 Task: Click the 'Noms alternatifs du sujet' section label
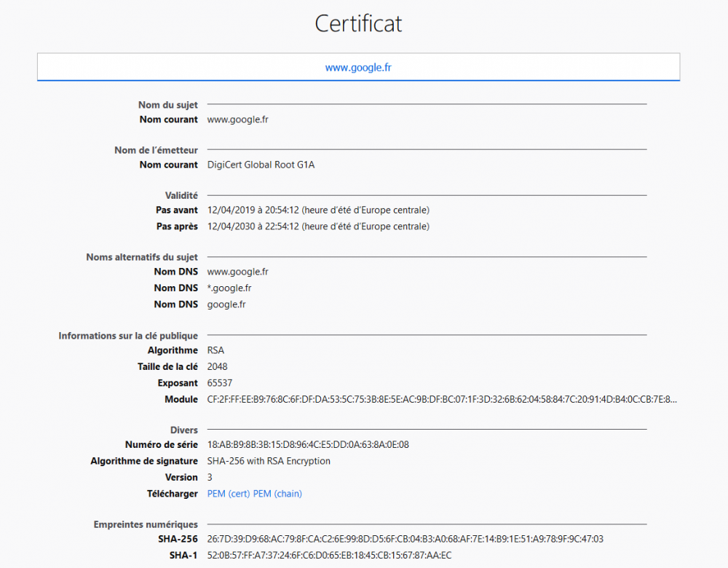(142, 256)
